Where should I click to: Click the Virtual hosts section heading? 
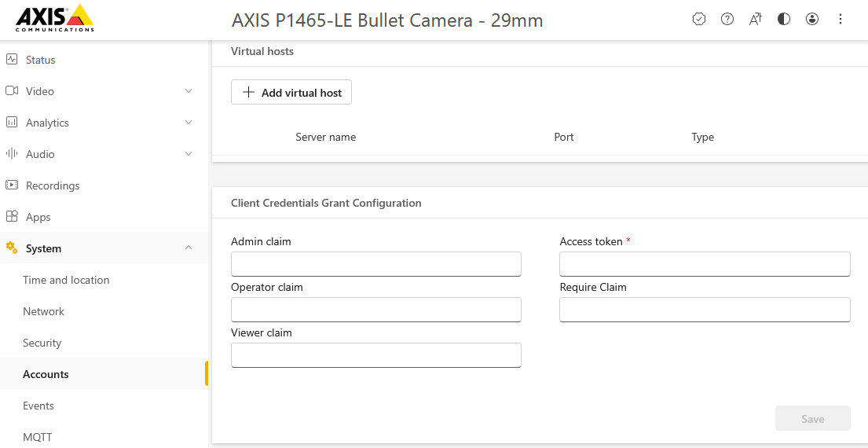click(262, 52)
